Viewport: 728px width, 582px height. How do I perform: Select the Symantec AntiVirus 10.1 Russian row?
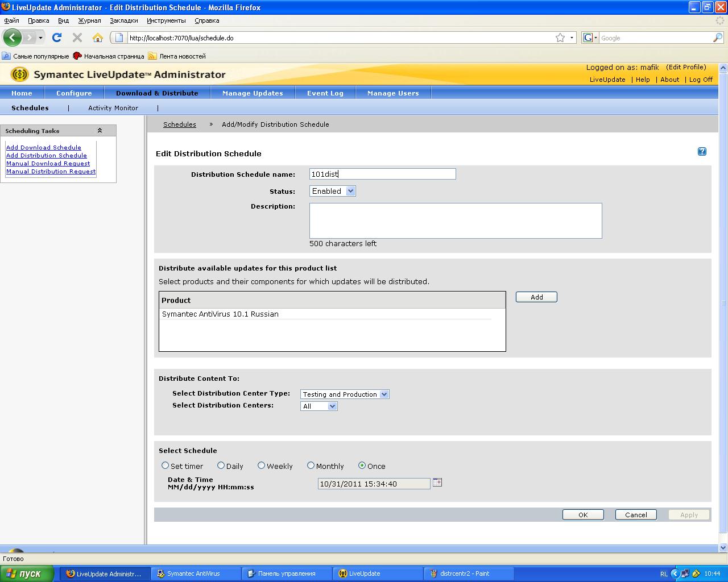[326, 314]
